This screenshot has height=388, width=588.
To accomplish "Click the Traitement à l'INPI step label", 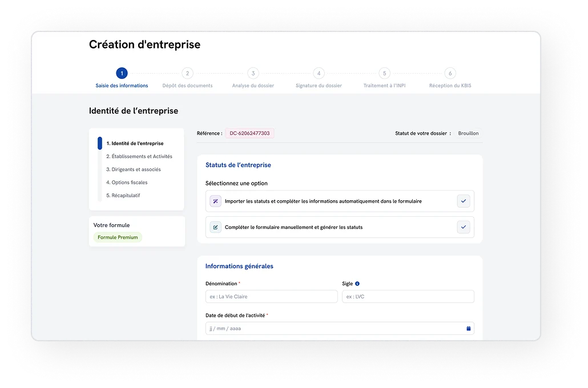I will [384, 86].
